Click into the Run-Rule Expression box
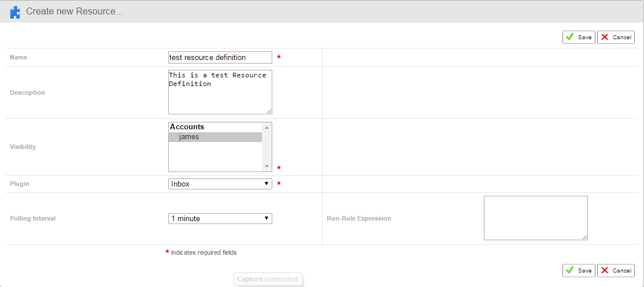Screen dimensions: 644x287 pos(535,218)
